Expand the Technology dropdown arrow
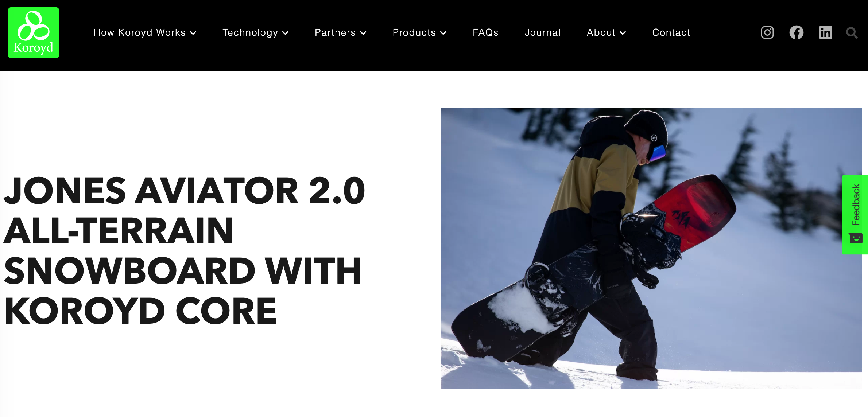Screen dimensions: 868x417 [286, 33]
